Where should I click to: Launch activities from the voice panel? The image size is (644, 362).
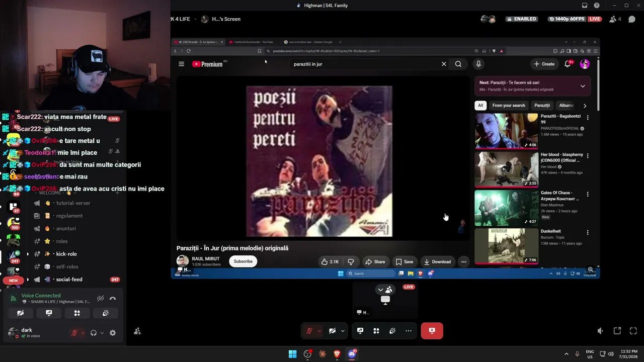(x=77, y=313)
